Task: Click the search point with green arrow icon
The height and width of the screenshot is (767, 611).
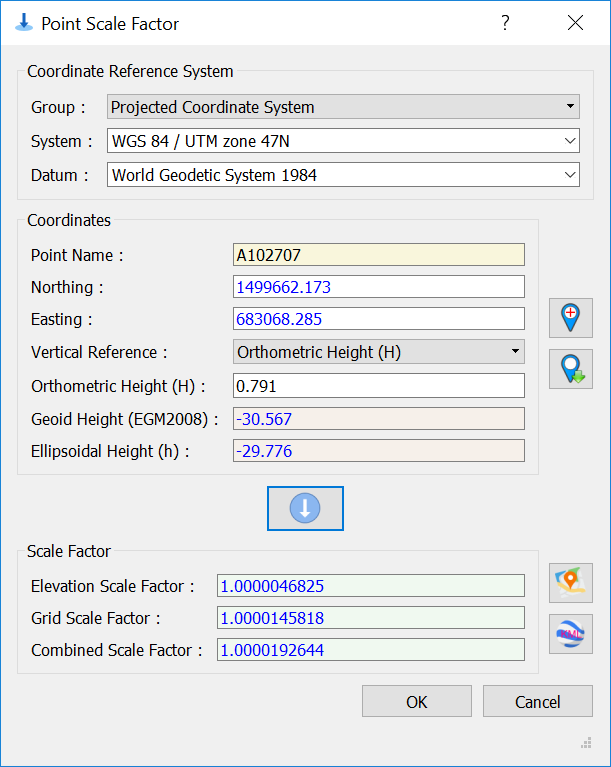Action: click(570, 369)
